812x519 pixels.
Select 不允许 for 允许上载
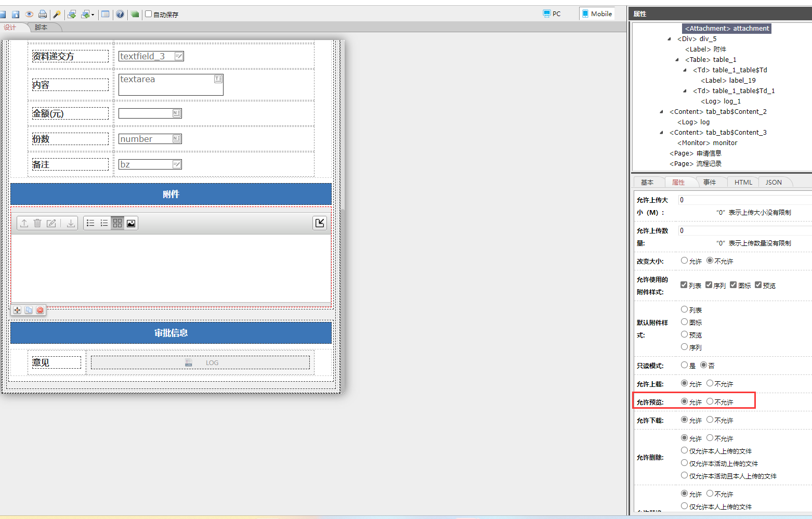tap(710, 383)
